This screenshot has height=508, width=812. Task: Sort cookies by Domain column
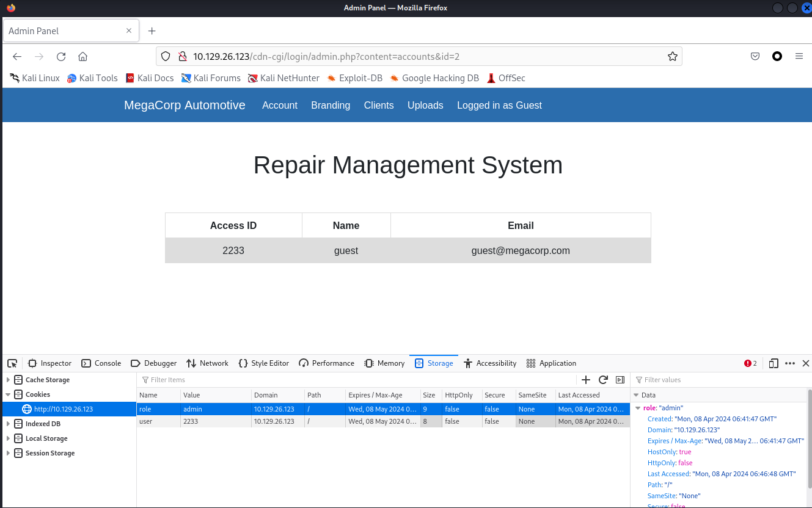[278, 395]
